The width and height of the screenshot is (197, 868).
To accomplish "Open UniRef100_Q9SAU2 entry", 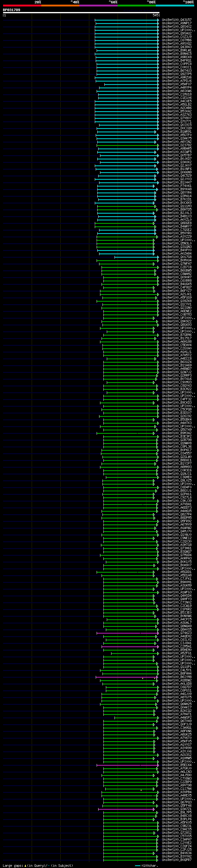I will (177, 33).
